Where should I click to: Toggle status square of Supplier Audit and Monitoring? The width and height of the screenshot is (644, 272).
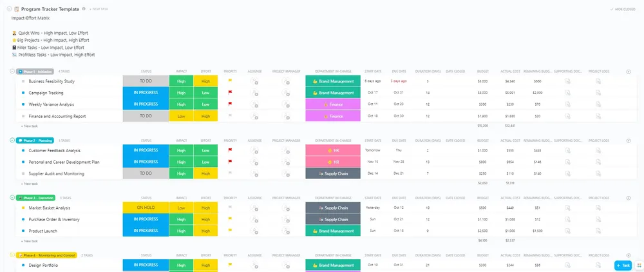23,174
